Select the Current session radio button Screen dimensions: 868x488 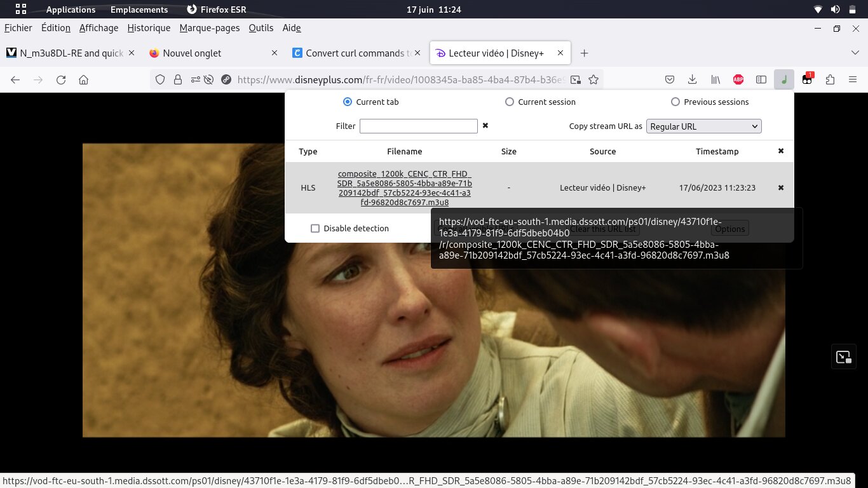(510, 102)
